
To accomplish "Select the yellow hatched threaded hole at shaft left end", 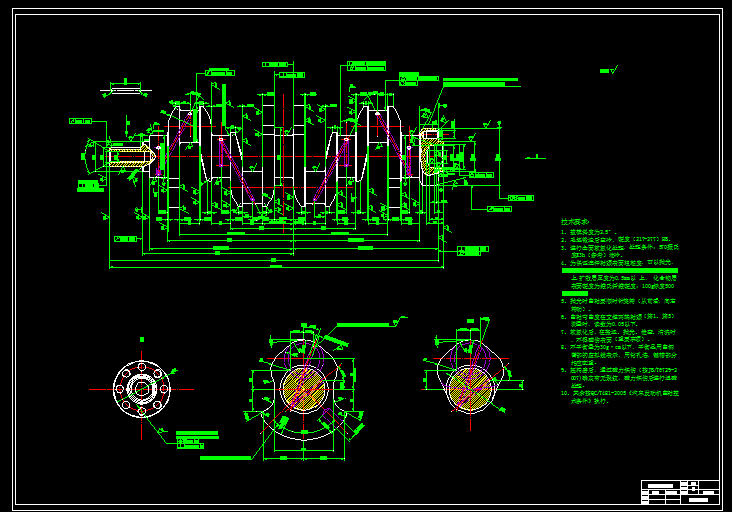I will (131, 157).
